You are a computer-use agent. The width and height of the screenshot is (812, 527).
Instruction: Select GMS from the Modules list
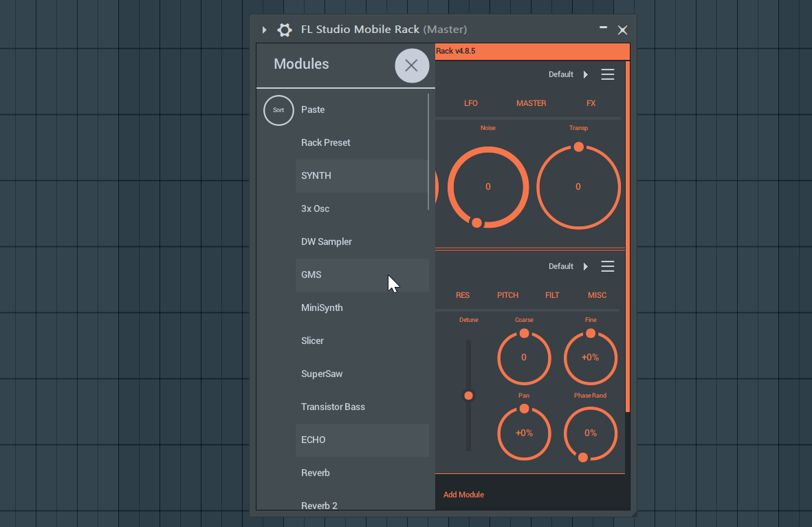(362, 275)
